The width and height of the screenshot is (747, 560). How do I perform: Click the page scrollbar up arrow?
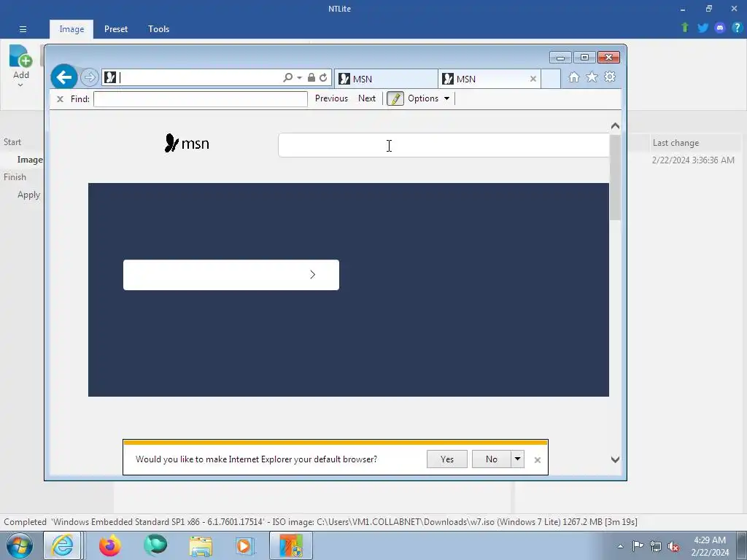(615, 125)
